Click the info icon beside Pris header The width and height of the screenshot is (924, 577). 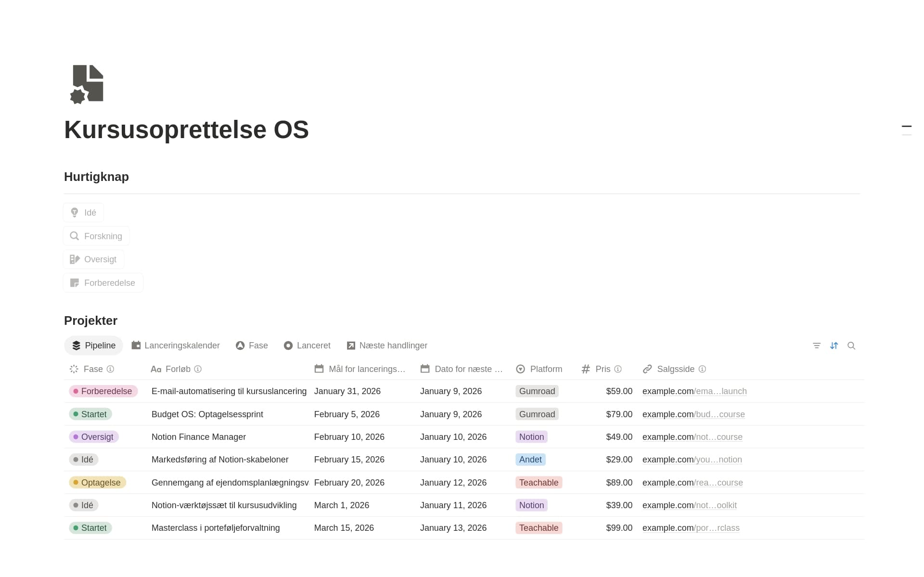(618, 369)
